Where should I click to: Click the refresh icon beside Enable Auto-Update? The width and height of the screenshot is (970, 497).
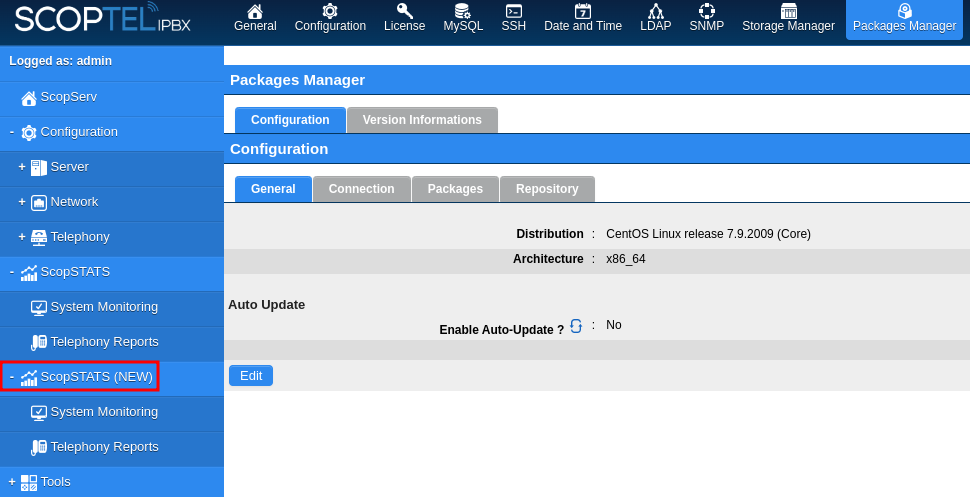[576, 326]
